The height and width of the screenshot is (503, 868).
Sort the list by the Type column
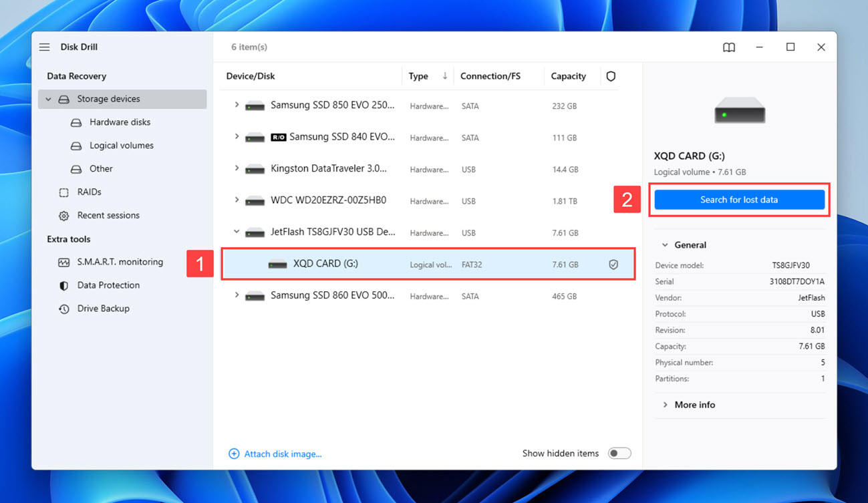(418, 76)
